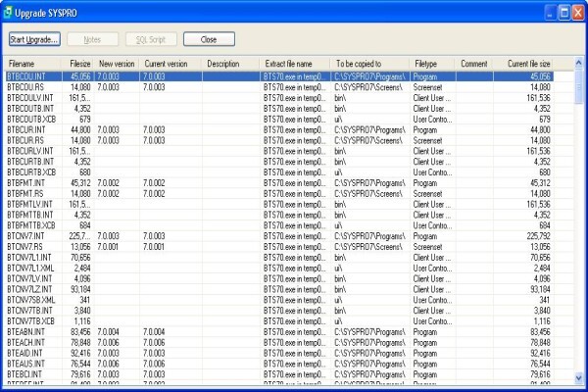Select the BTBCOU.INT row
The image size is (588, 392).
click(x=279, y=76)
